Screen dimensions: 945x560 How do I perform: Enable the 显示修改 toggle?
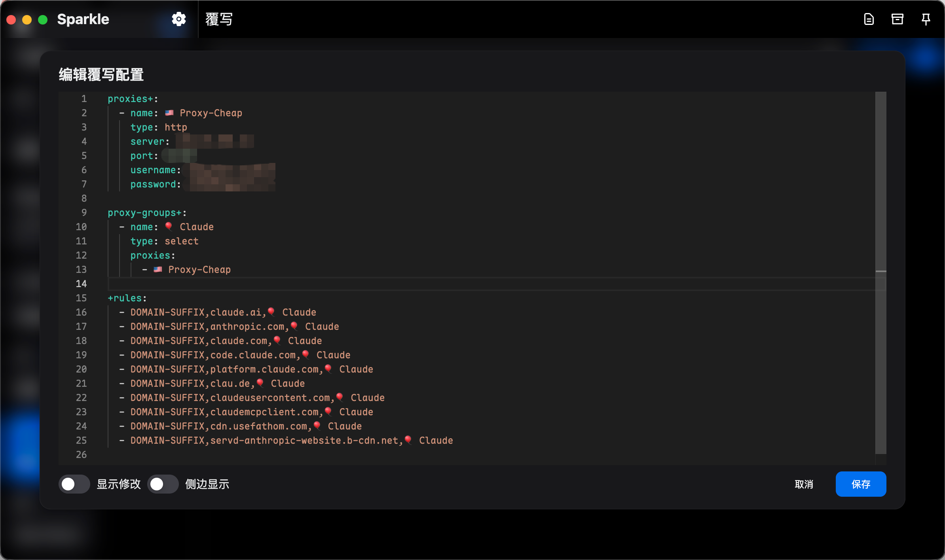pos(74,484)
